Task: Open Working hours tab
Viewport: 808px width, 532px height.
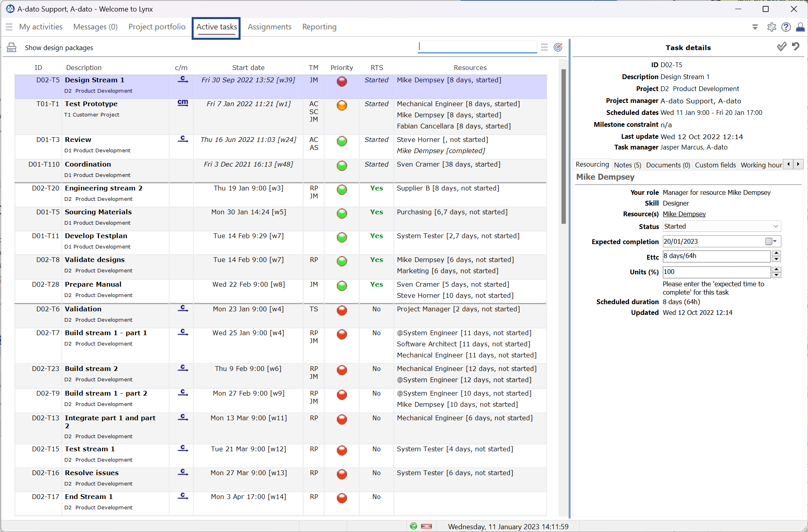Action: (761, 165)
